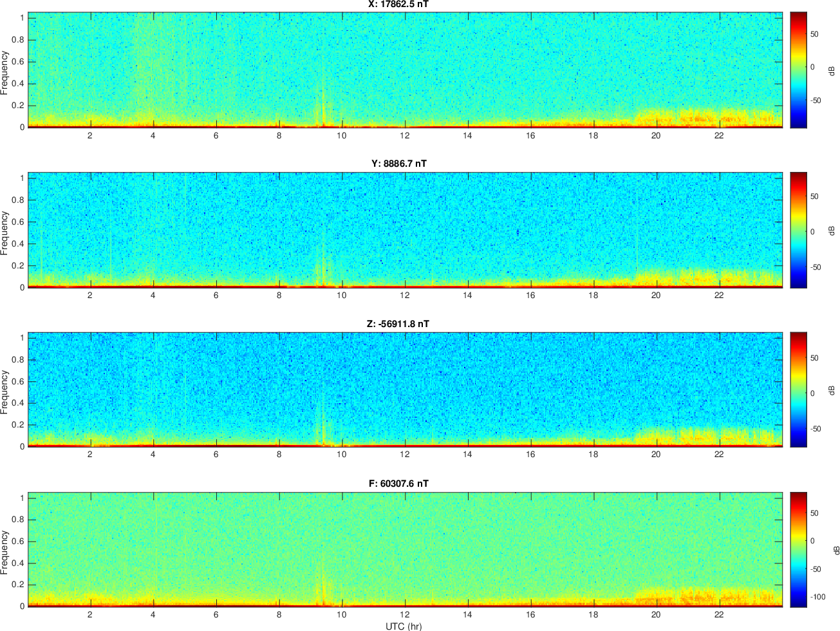
Task: Click the "Z: -56911.8 nT" plot title
Action: (398, 324)
